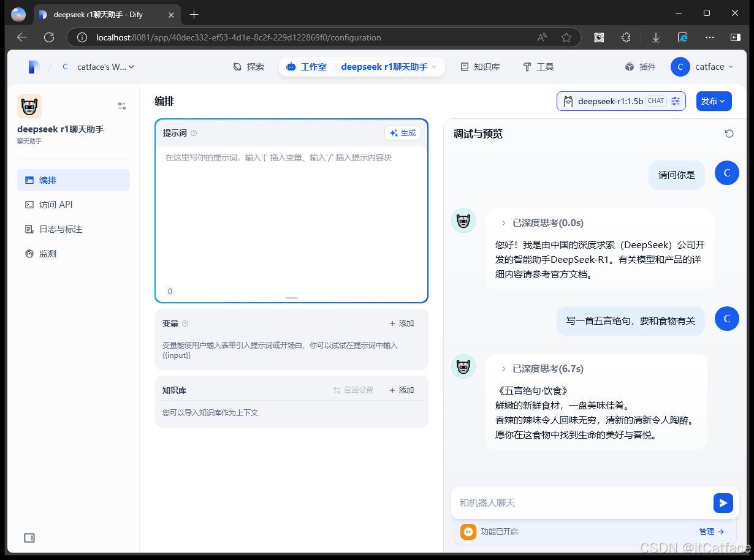The image size is (754, 560).
Task: Open 访问 API in the sidebar
Action: click(73, 205)
